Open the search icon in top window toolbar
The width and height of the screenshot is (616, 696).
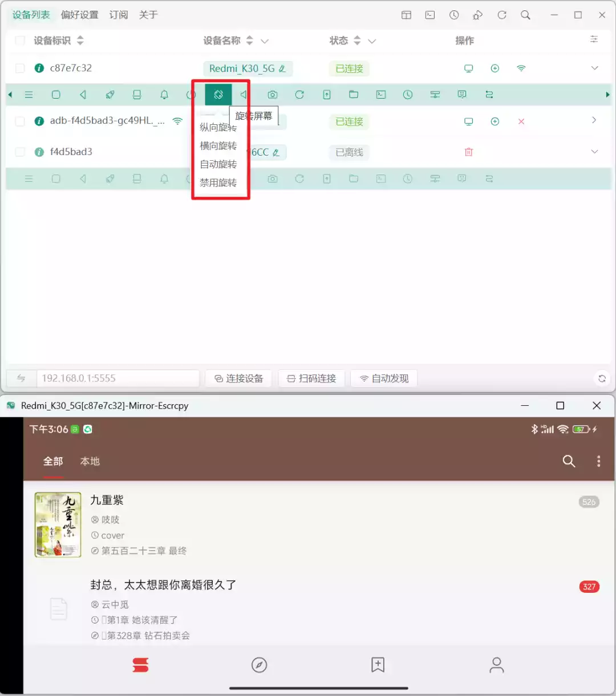tap(526, 15)
